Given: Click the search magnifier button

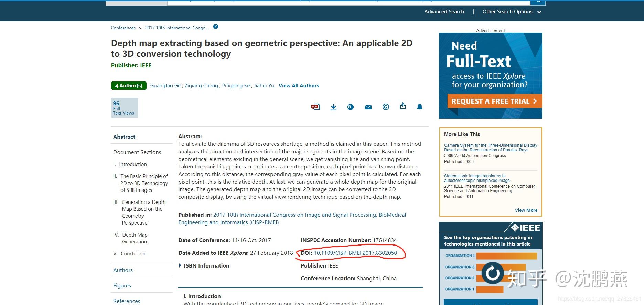Looking at the screenshot, I should coord(538,2).
